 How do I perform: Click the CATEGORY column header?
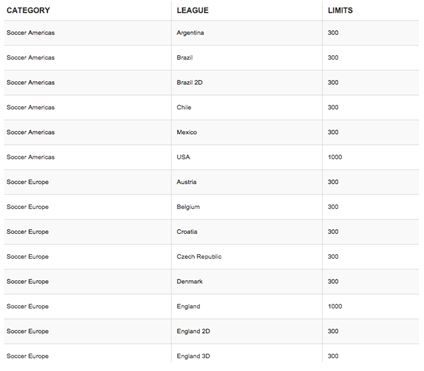(28, 10)
